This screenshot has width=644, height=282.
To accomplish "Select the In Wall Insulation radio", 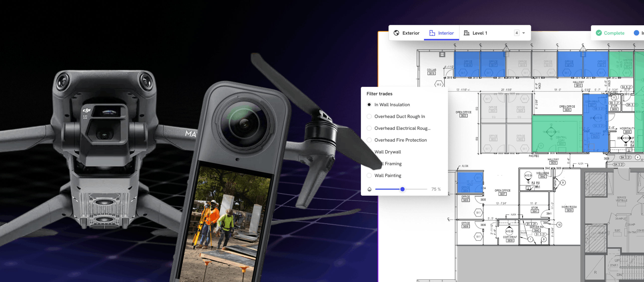I will click(x=369, y=105).
